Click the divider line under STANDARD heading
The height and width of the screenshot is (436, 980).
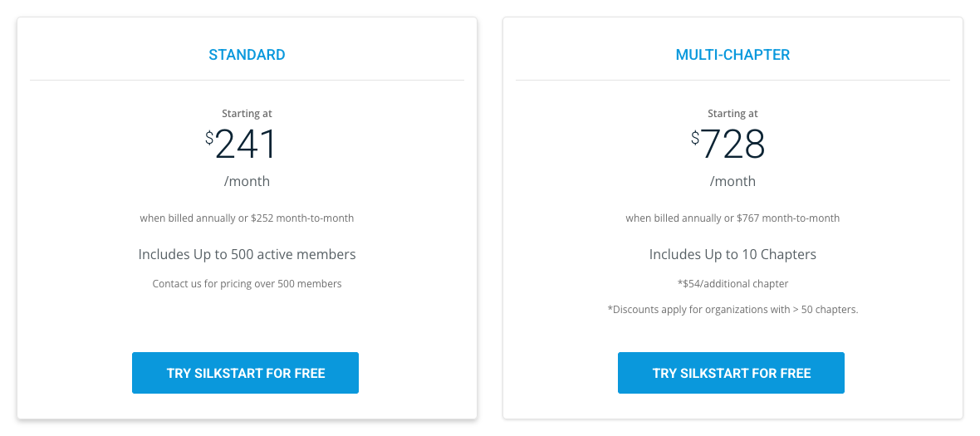[247, 81]
